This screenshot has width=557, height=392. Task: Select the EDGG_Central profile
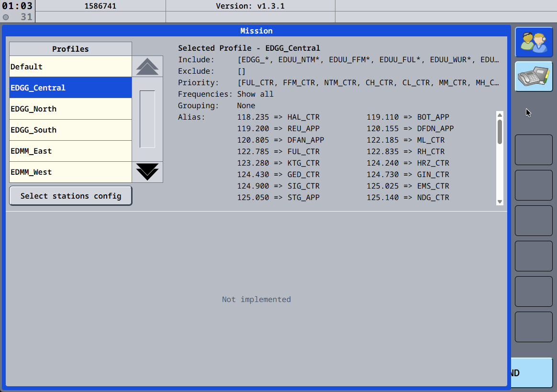coord(70,88)
